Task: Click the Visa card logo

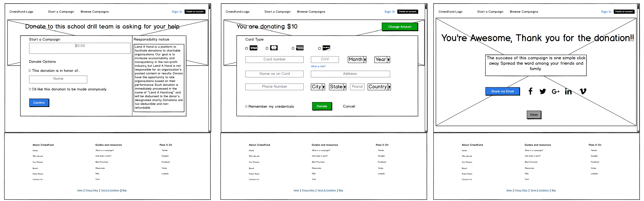Action: (x=254, y=48)
